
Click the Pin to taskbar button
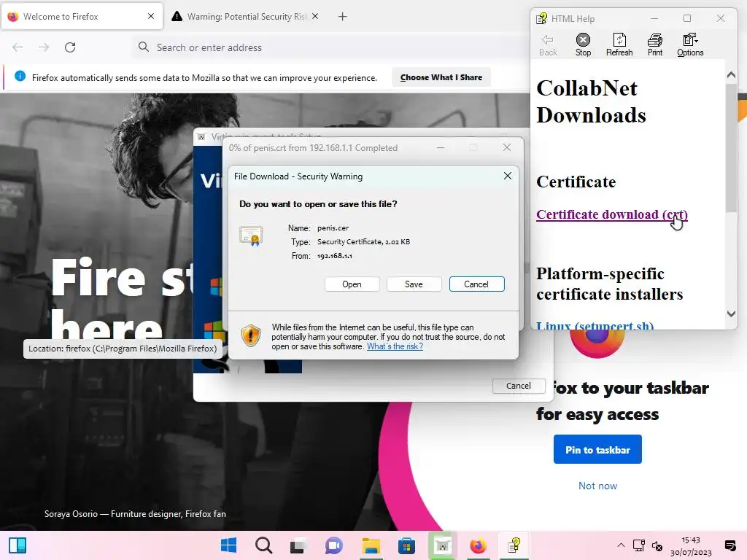click(x=597, y=449)
